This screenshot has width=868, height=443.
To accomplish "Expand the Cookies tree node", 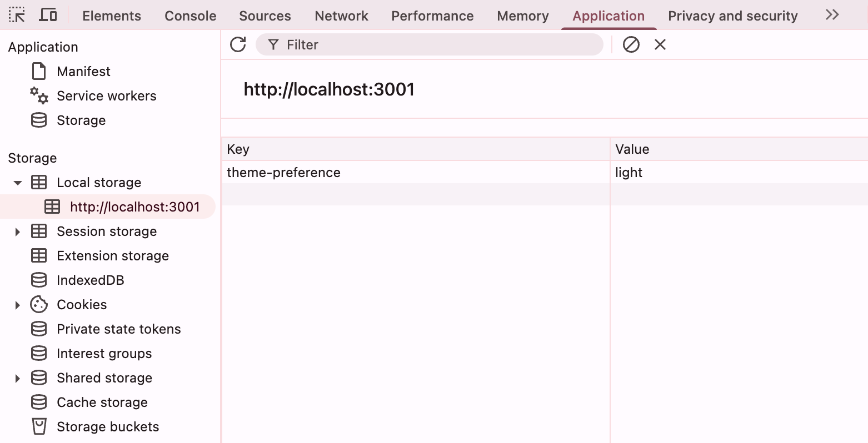I will pos(18,305).
